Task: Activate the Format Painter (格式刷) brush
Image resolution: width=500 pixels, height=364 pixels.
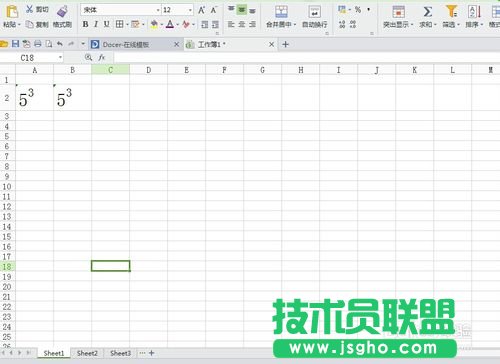Action: 62,11
